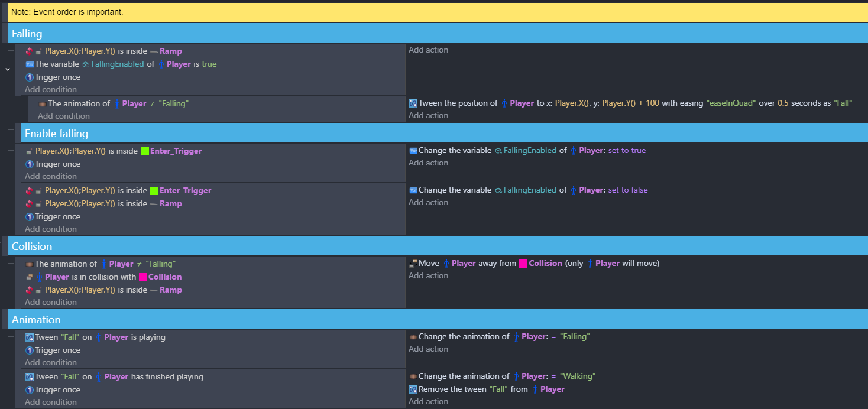868x409 pixels.
Task: Click the animation icon on 'Change the animation = Falling' action
Action: coord(413,337)
